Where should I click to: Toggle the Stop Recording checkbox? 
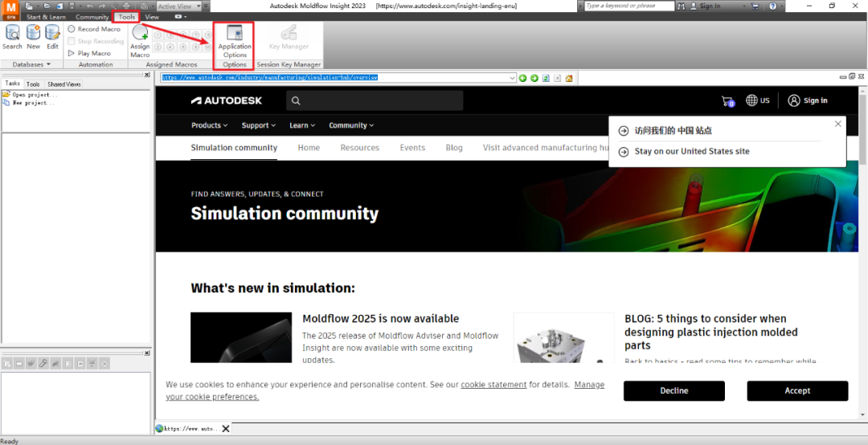point(72,41)
